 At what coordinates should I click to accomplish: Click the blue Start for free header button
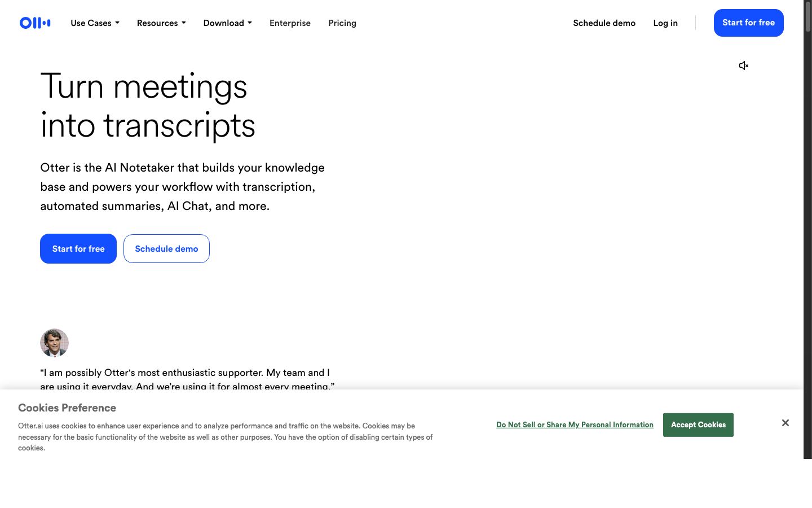pyautogui.click(x=748, y=23)
